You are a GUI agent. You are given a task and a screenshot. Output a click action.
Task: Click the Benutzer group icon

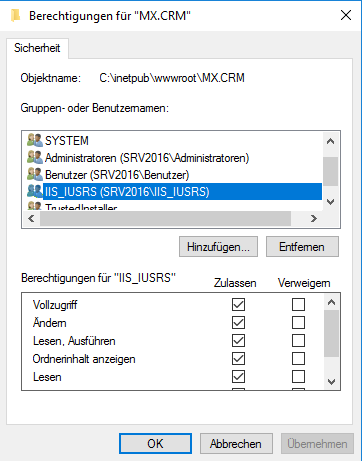[35, 175]
